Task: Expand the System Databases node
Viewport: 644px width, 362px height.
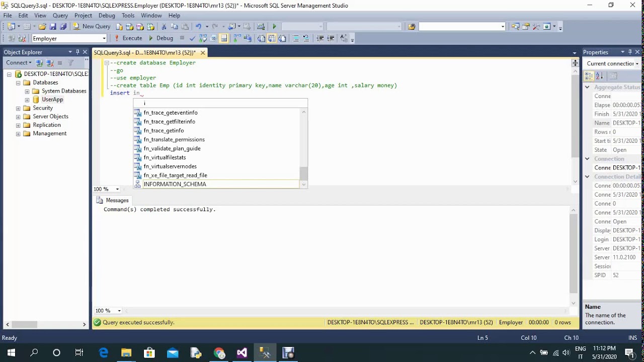Action: tap(27, 91)
